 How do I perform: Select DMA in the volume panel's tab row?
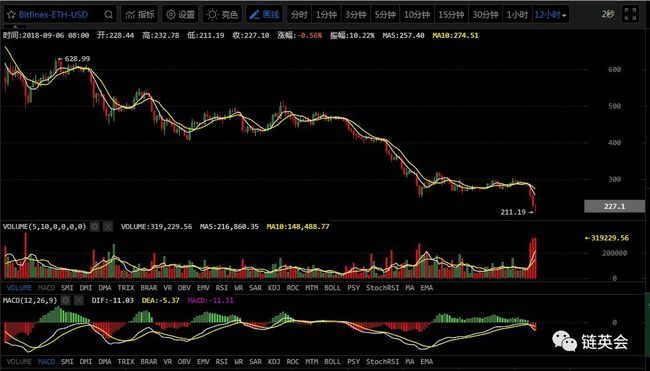click(x=105, y=287)
